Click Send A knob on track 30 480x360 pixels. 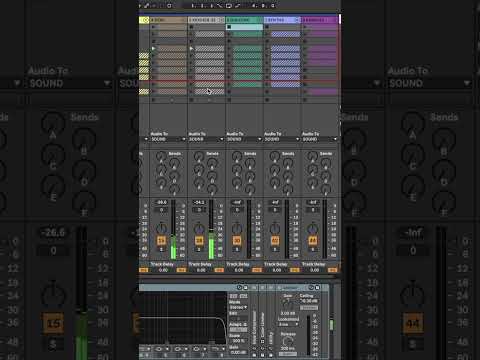pyautogui.click(x=237, y=156)
